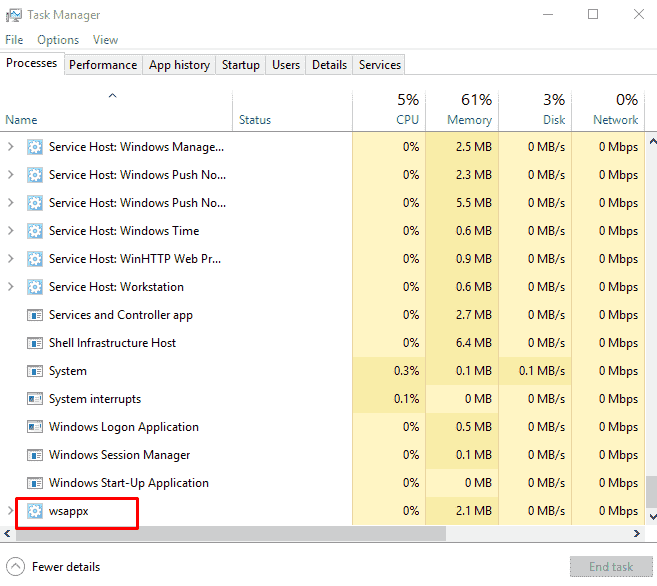Switch to the Details tab
This screenshot has height=586, width=657.
pyautogui.click(x=329, y=65)
